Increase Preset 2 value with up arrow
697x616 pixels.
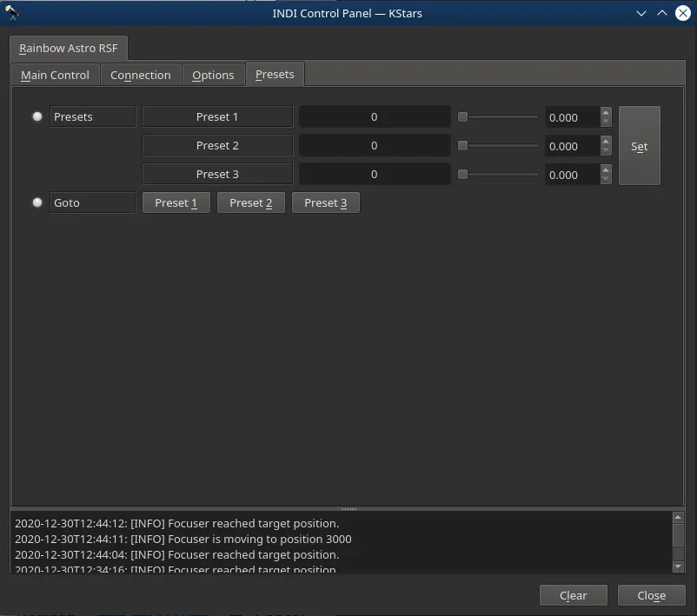pyautogui.click(x=606, y=142)
